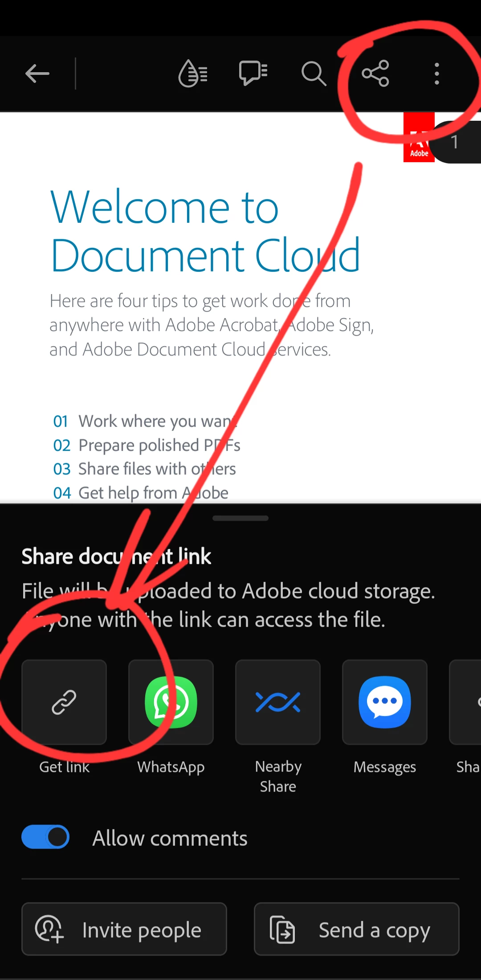Tap the Get link chain icon
This screenshot has height=980, width=481.
pos(64,702)
